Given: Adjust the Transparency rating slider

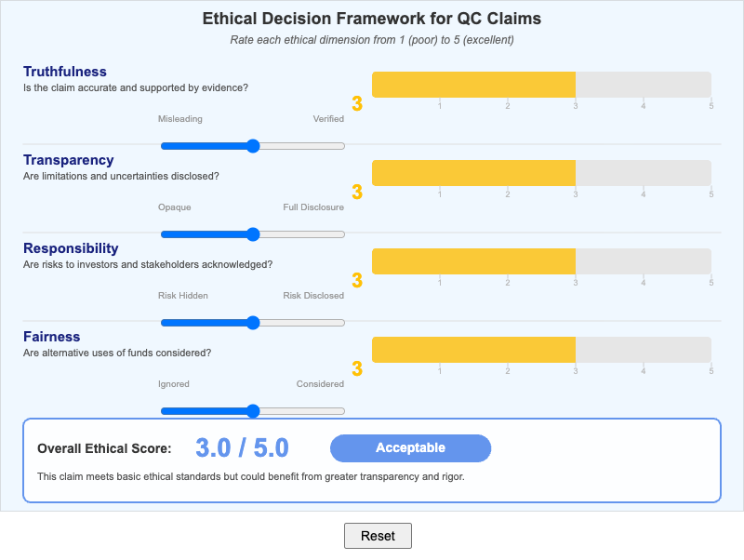Looking at the screenshot, I should click(x=253, y=234).
